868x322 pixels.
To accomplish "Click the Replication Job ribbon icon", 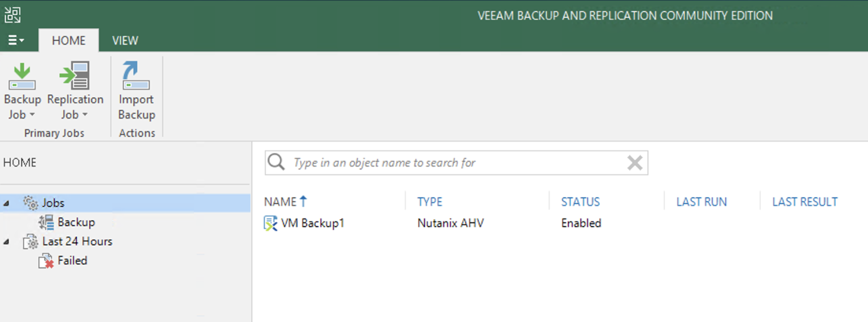I will [75, 76].
